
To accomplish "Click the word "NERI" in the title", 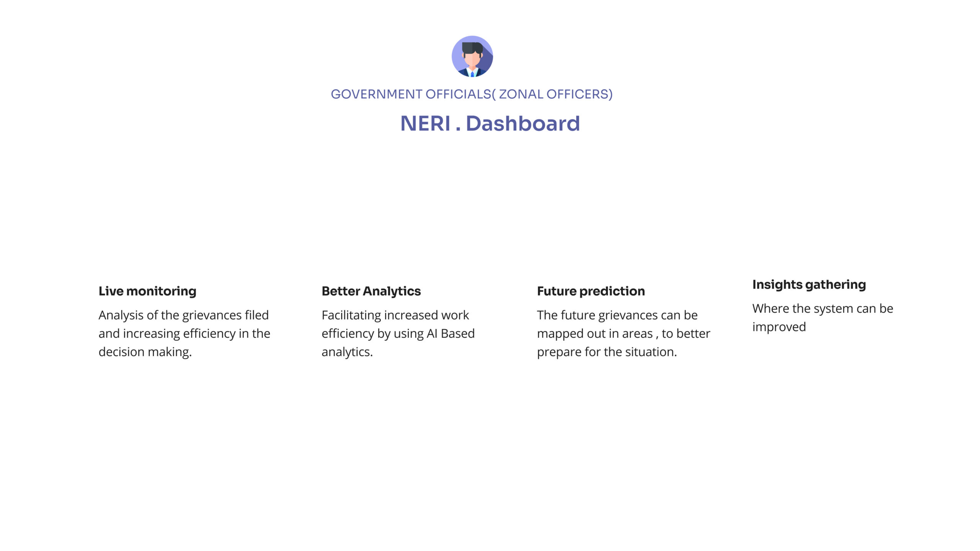I will point(425,124).
